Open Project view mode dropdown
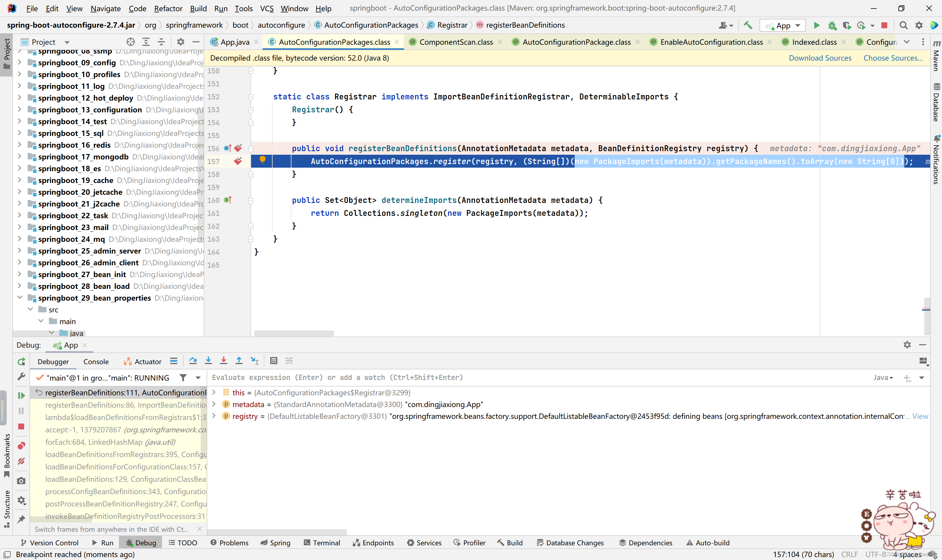The width and height of the screenshot is (942, 560). point(67,42)
